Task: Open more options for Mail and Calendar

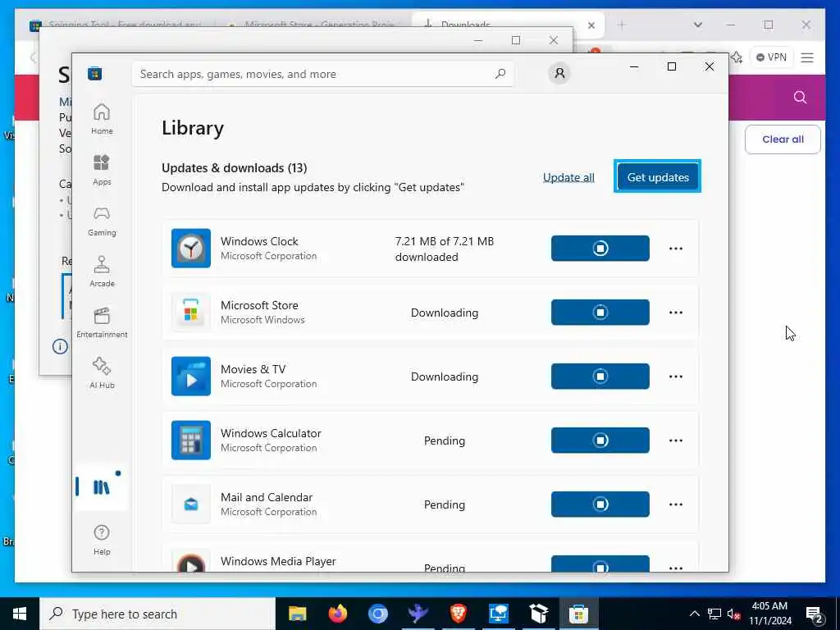Action: click(676, 504)
